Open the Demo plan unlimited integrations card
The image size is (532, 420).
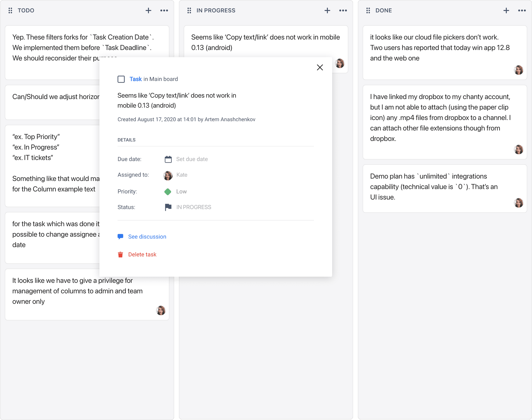tap(434, 187)
